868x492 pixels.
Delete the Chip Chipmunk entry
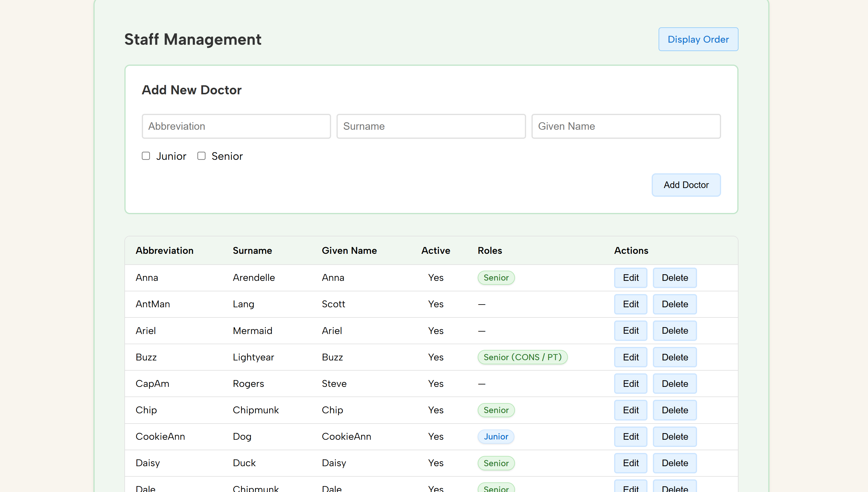click(675, 410)
